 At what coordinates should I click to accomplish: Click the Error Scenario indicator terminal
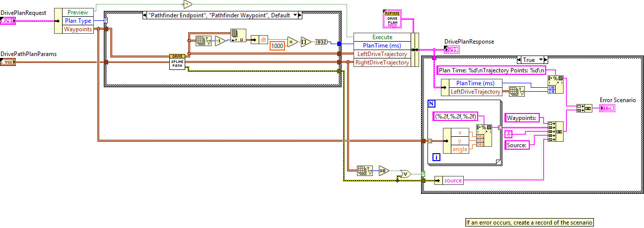(x=606, y=109)
